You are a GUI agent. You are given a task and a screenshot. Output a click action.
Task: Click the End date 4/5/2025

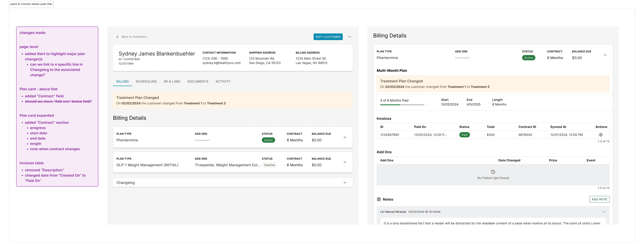tap(473, 105)
